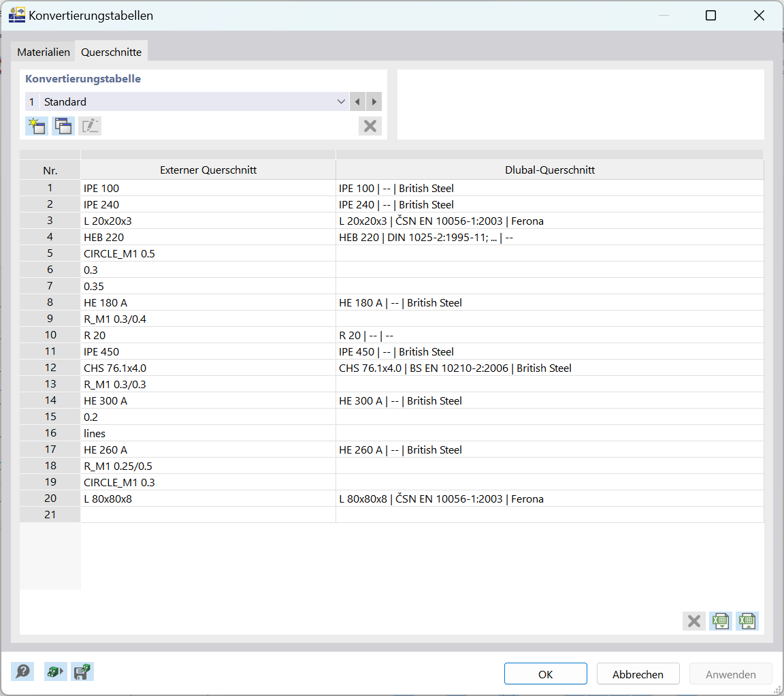The width and height of the screenshot is (784, 696).
Task: Select the R_M1 0.25/0.5 cell
Action: (x=208, y=466)
